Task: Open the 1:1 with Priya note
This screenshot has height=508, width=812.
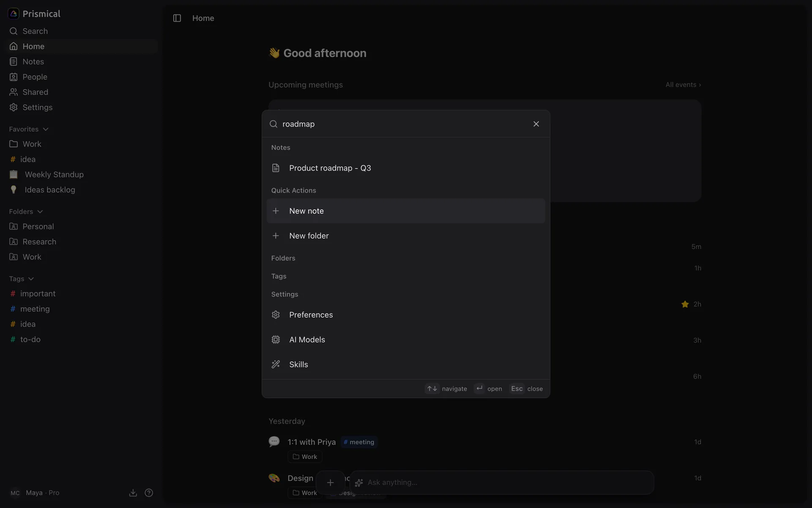Action: pyautogui.click(x=312, y=442)
